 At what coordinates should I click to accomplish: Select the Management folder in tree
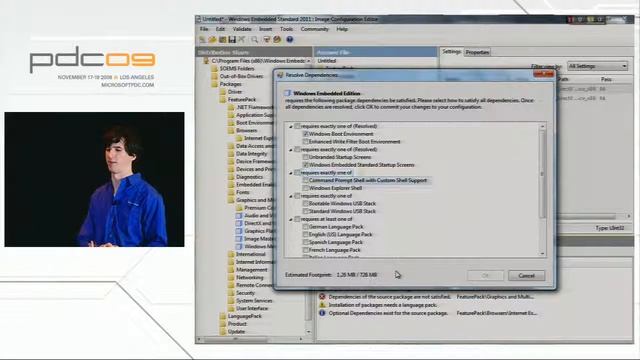[x=251, y=270]
